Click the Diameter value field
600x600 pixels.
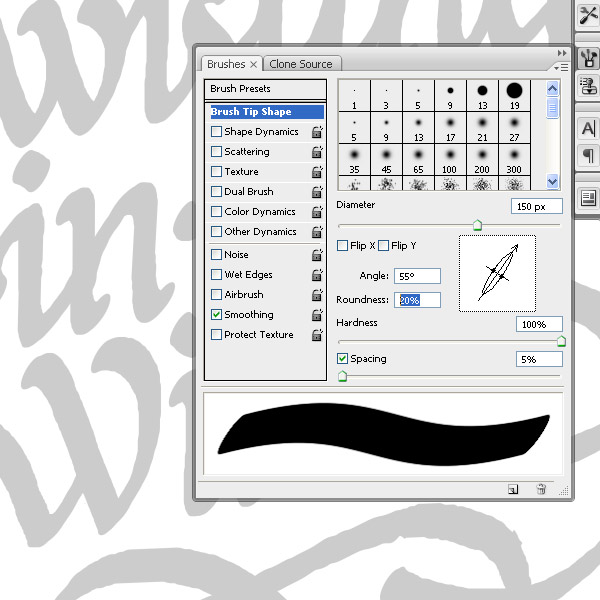point(536,206)
